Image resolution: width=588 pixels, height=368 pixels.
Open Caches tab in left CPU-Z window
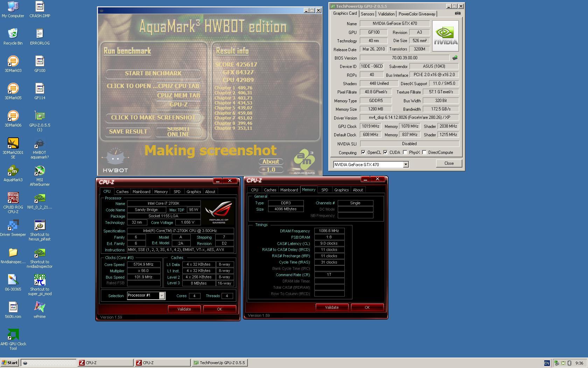[x=122, y=192]
